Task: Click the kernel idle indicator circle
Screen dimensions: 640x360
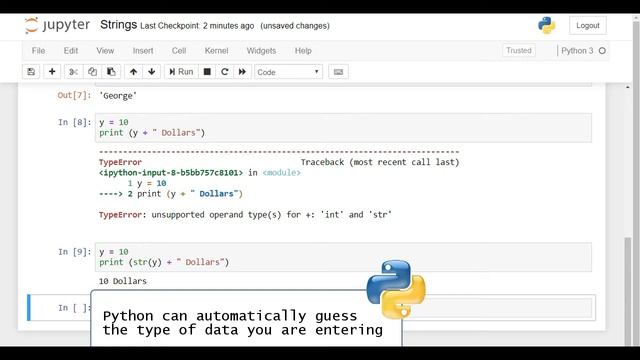Action: coord(602,51)
